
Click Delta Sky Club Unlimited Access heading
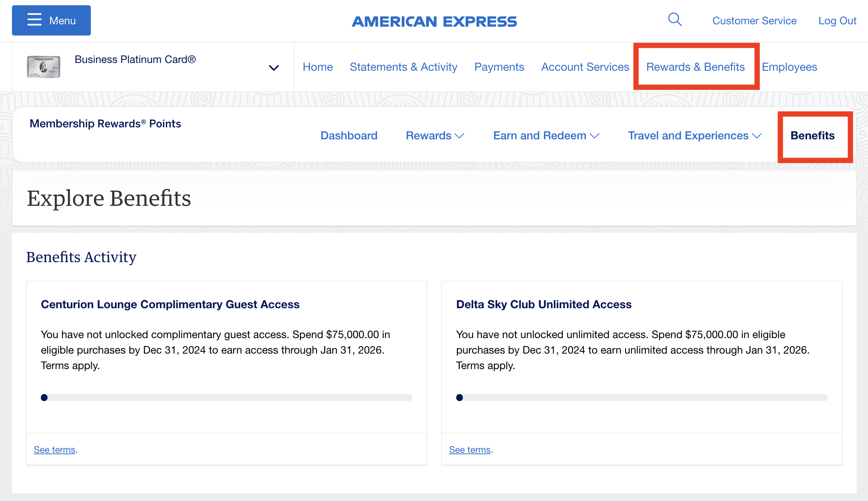pyautogui.click(x=544, y=304)
